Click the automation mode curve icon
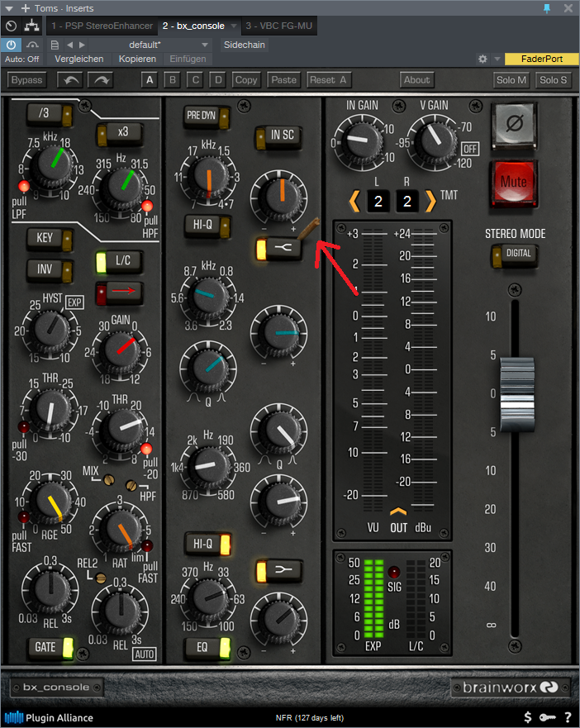580x728 pixels. [x=32, y=45]
